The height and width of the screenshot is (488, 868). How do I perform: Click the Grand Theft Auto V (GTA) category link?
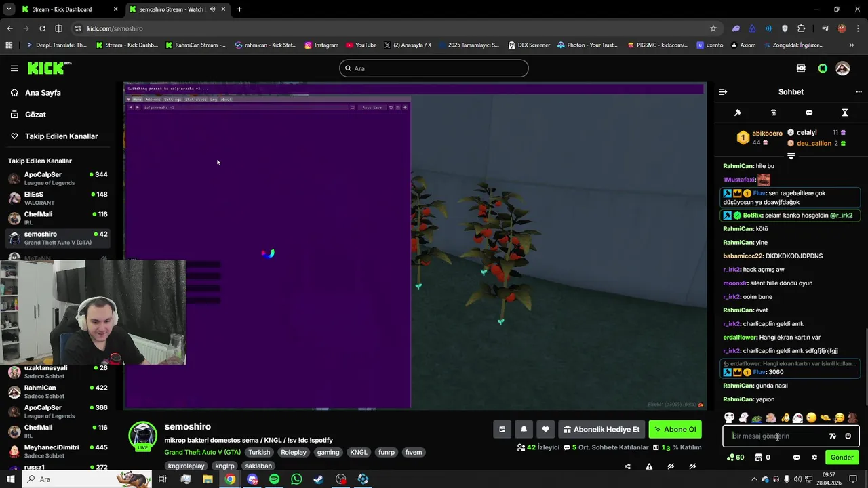(x=202, y=452)
